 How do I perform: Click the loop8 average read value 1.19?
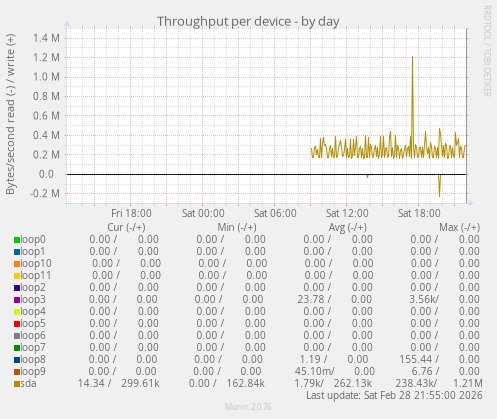pos(310,359)
